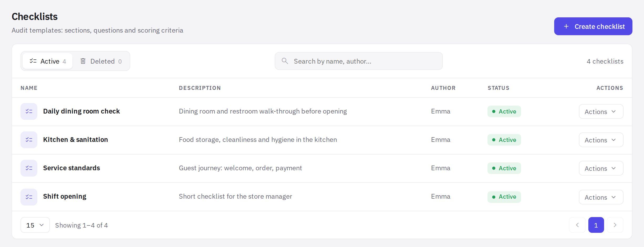Click Active status badge for Shift opening
The image size is (644, 247).
(x=504, y=197)
